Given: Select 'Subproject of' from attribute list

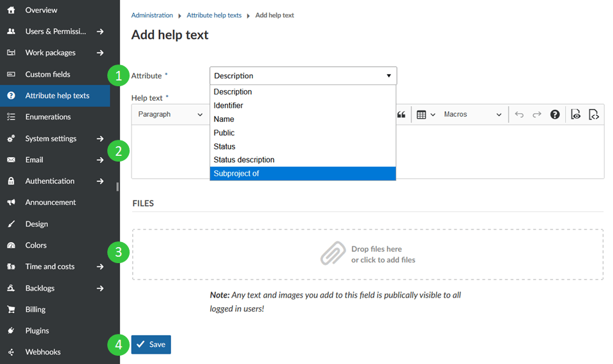Looking at the screenshot, I should pyautogui.click(x=303, y=174).
